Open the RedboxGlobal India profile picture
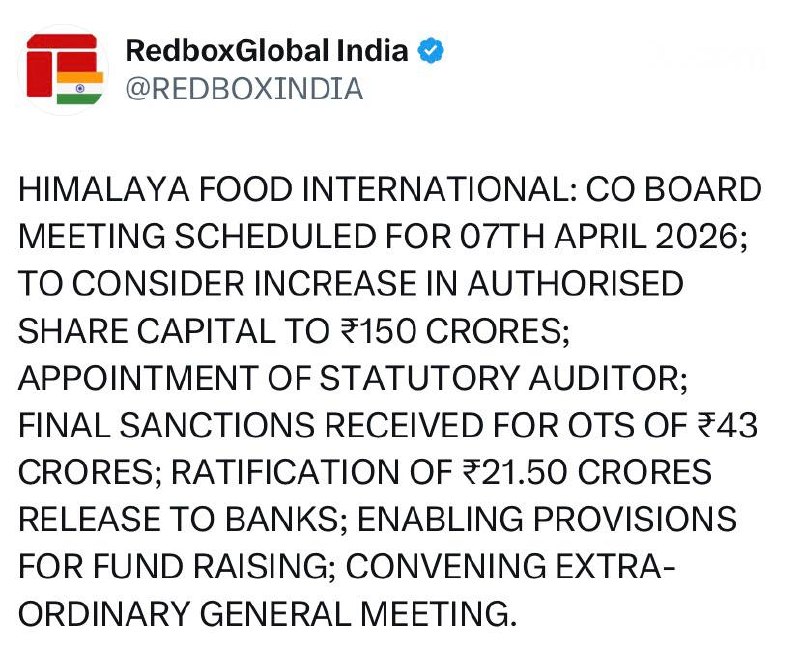The width and height of the screenshot is (800, 648). tap(63, 70)
